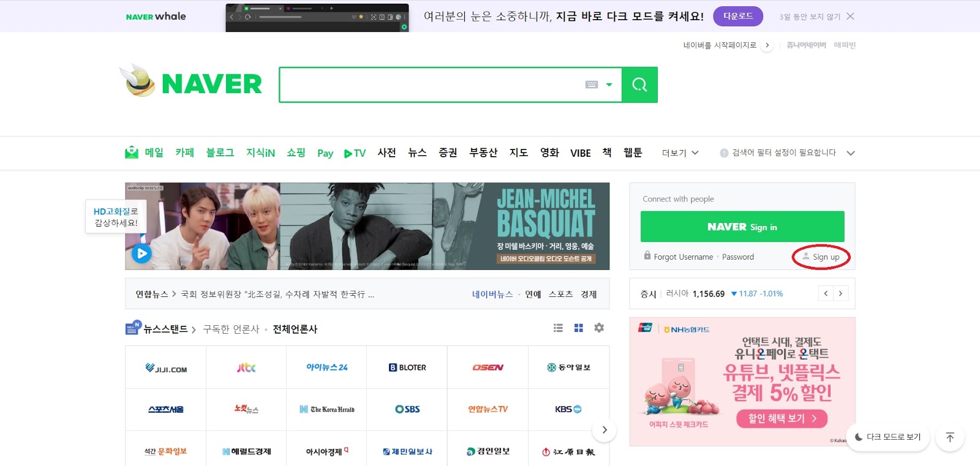Open 메일 menu item
Image resolution: width=980 pixels, height=466 pixels.
(154, 152)
